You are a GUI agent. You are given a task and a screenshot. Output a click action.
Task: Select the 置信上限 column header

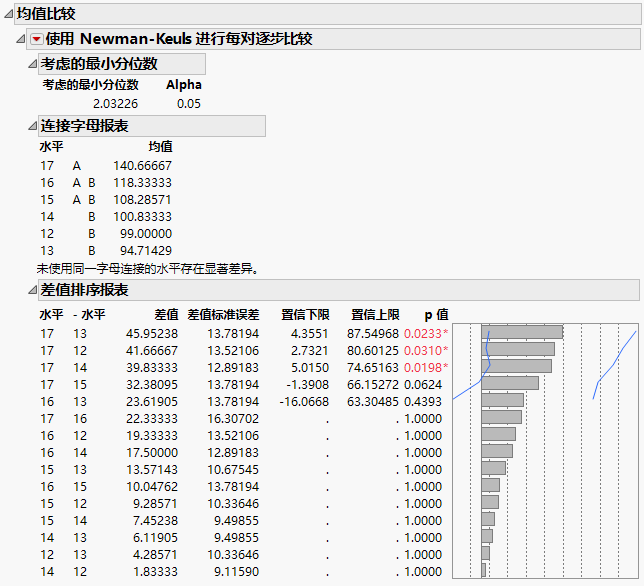(375, 314)
